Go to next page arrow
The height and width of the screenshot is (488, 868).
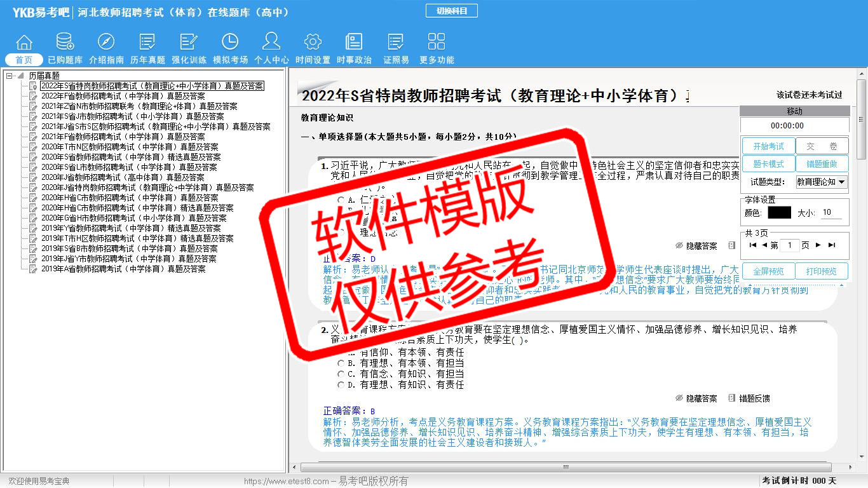pyautogui.click(x=818, y=245)
